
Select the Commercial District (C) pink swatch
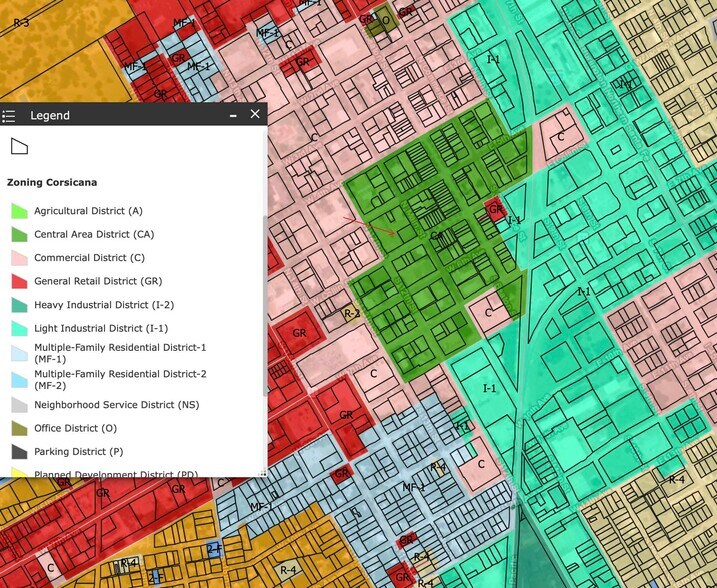pyautogui.click(x=19, y=258)
